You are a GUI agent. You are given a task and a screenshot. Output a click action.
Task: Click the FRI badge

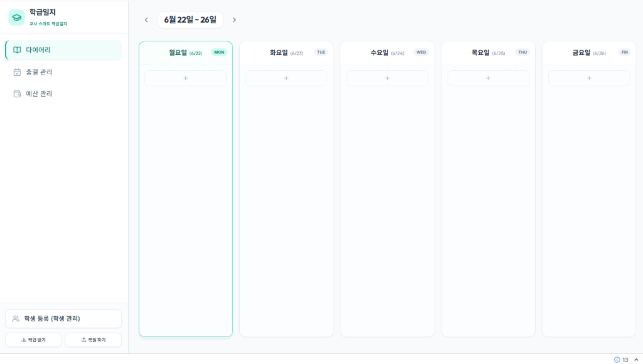(x=625, y=52)
